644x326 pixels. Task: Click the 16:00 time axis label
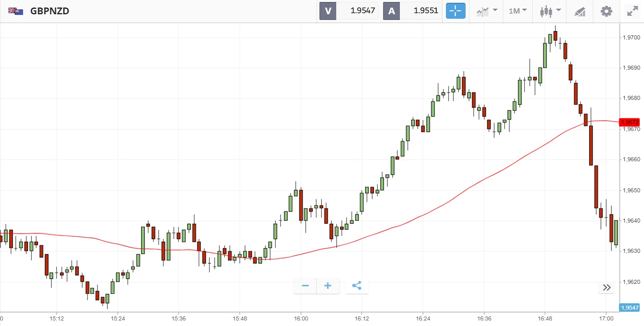coord(301,318)
